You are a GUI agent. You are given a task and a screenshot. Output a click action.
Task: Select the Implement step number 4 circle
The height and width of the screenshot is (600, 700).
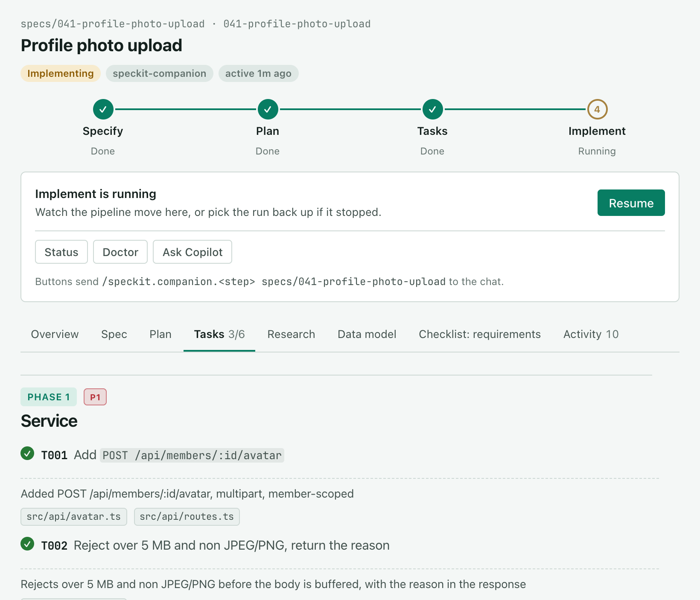[597, 109]
